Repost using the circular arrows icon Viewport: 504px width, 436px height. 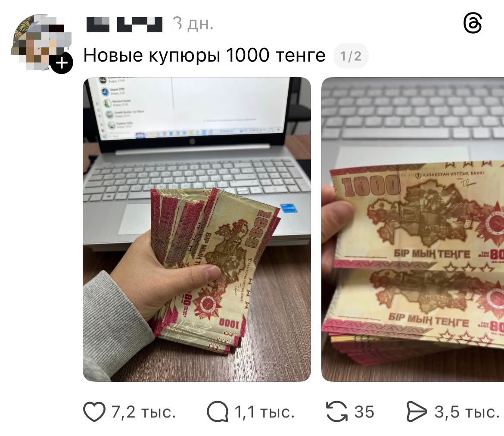(x=337, y=411)
